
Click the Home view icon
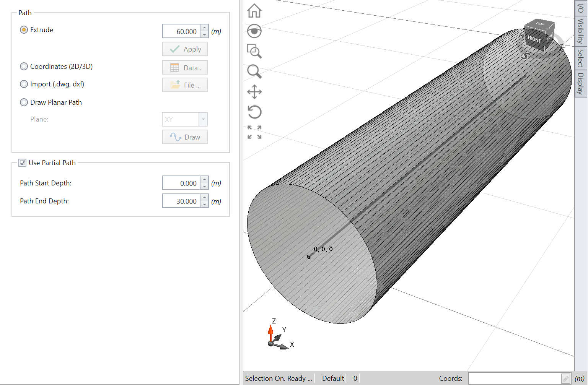254,11
